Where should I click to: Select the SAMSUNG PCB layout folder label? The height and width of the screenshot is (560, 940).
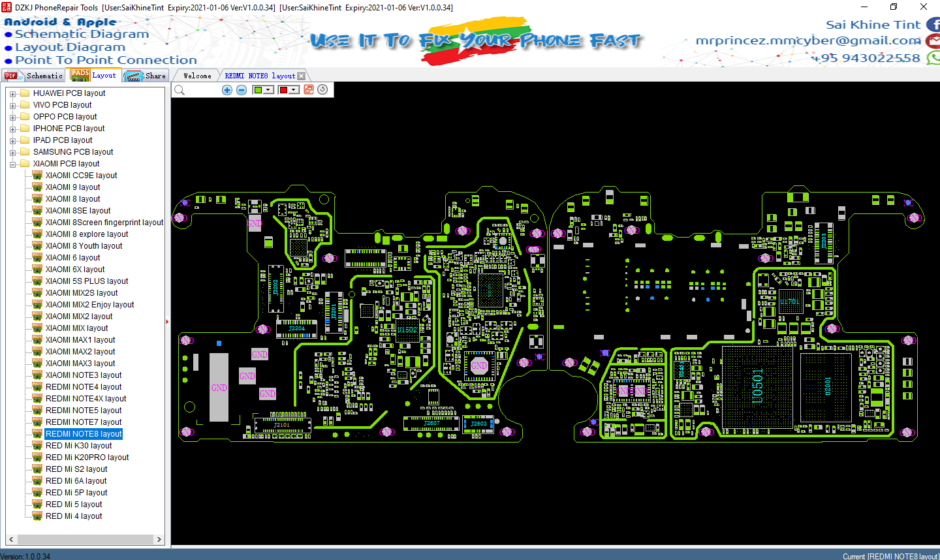73,152
